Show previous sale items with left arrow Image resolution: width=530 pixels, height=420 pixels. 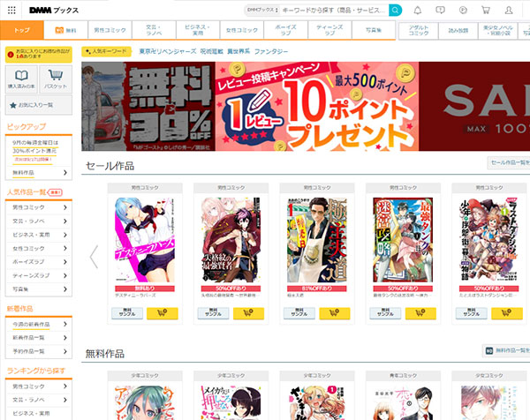click(x=94, y=257)
